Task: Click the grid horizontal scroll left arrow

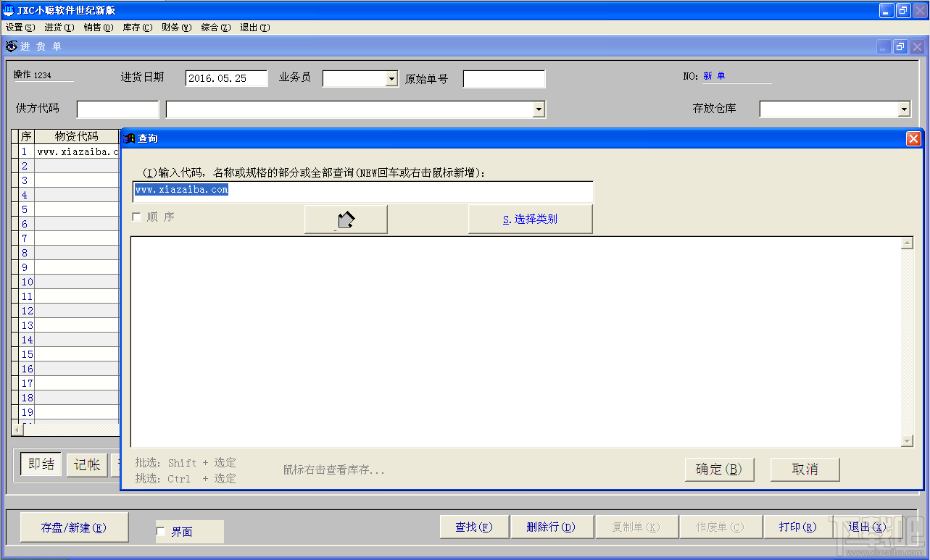Action: click(17, 429)
